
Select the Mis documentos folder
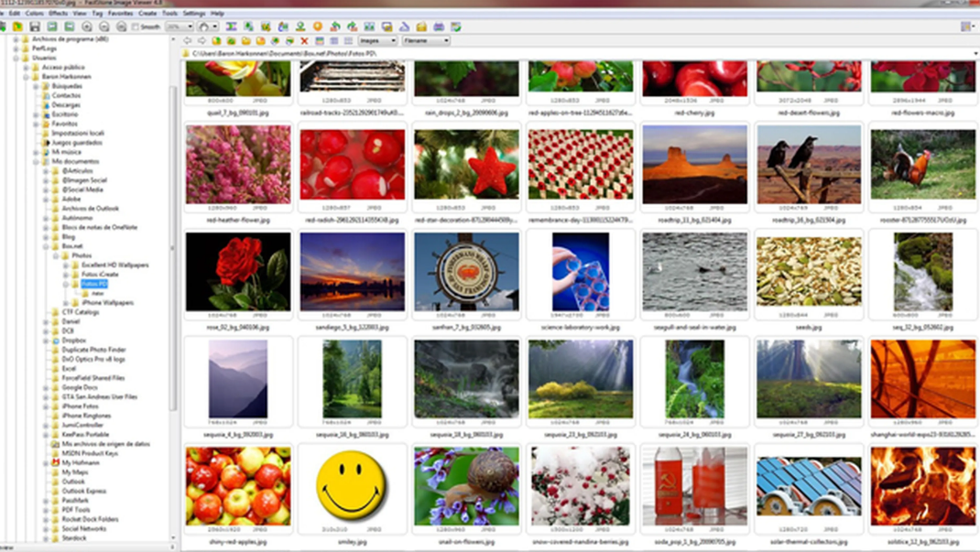pos(75,161)
